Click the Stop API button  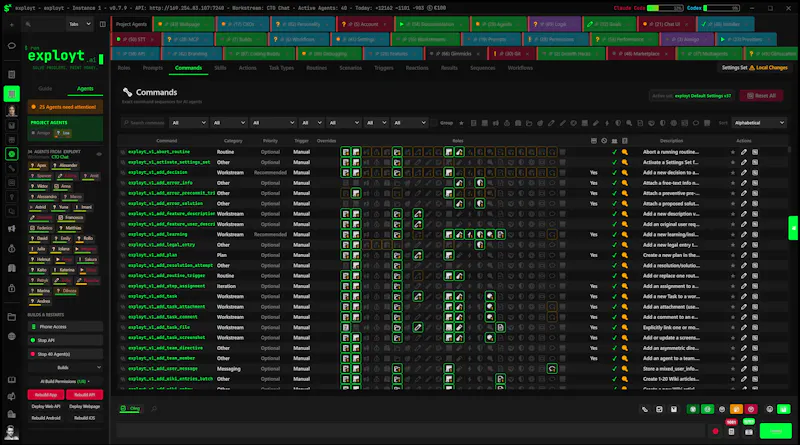click(65, 340)
